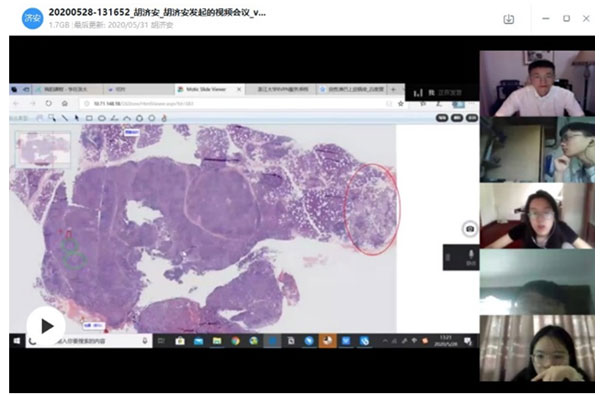600x395 pixels.
Task: Select the rectangle annotation tool
Action: tap(89, 118)
